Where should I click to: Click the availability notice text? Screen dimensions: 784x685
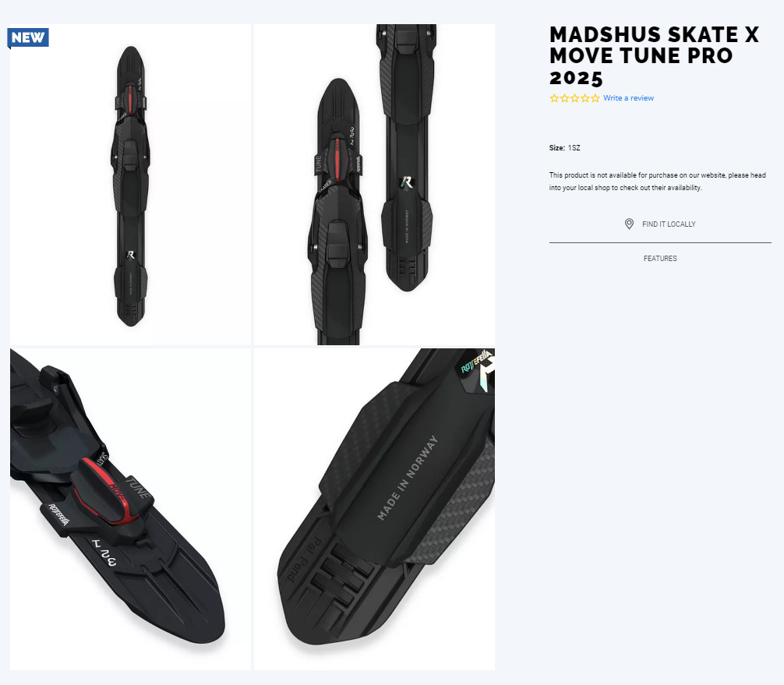pyautogui.click(x=658, y=182)
